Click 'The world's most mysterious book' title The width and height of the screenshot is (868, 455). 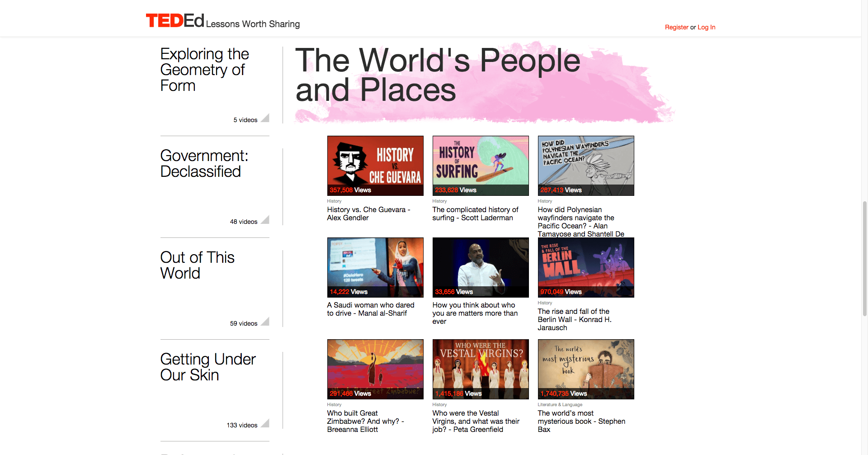tap(581, 421)
